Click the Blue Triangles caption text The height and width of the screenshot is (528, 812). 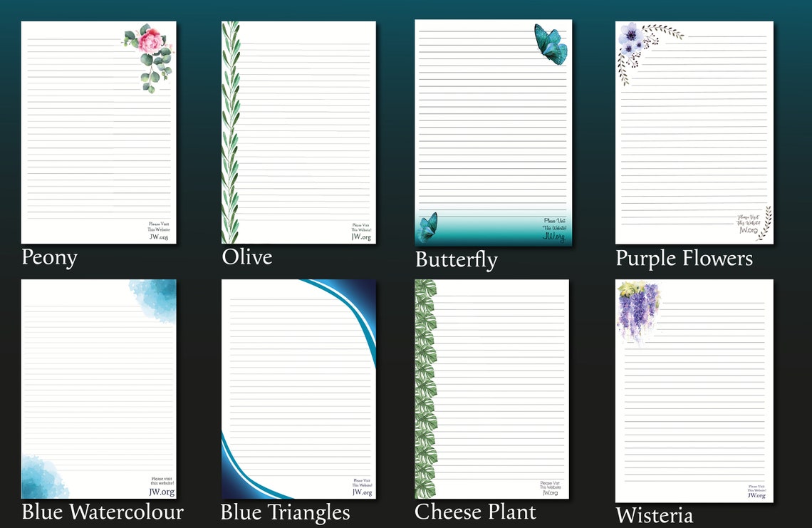286,512
